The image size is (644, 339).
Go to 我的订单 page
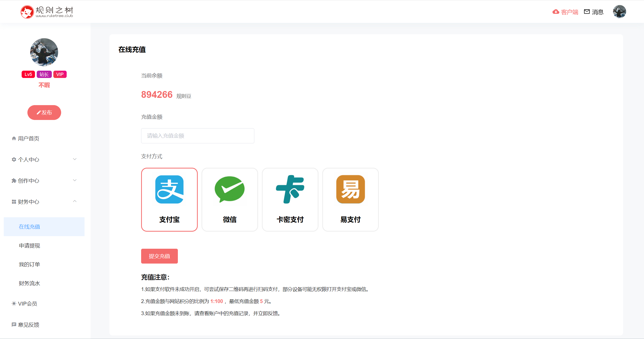click(x=29, y=265)
